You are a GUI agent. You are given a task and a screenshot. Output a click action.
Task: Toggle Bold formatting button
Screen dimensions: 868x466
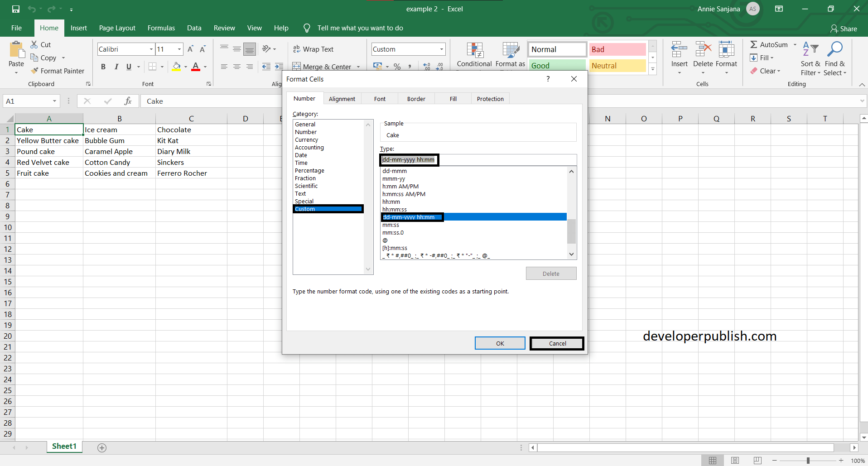103,67
